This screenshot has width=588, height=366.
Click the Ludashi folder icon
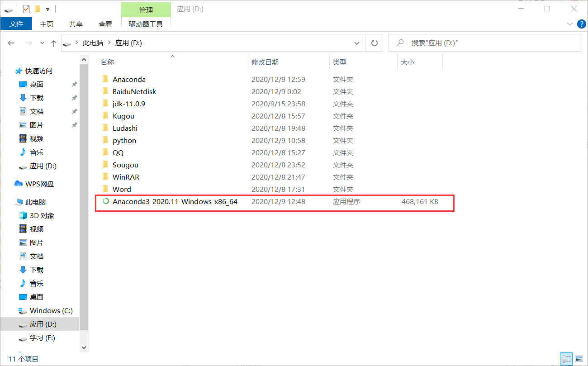[105, 128]
